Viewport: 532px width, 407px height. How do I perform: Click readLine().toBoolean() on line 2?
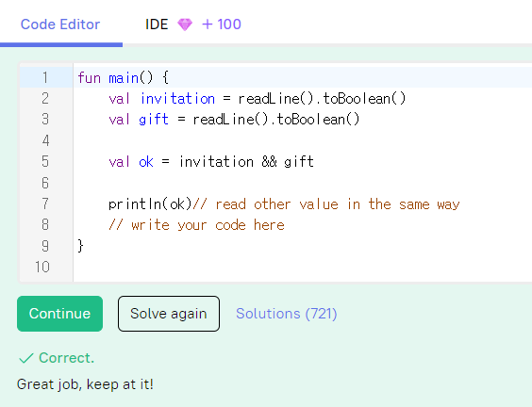point(322,99)
